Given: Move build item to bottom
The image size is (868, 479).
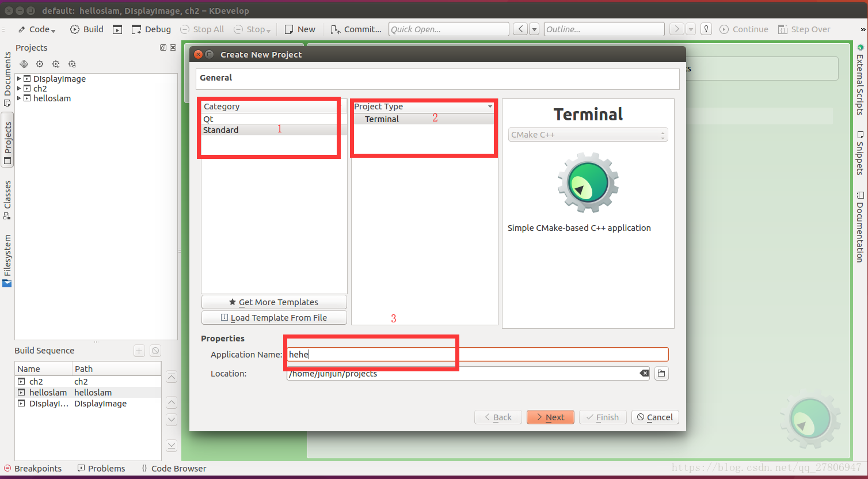Looking at the screenshot, I should pyautogui.click(x=172, y=446).
